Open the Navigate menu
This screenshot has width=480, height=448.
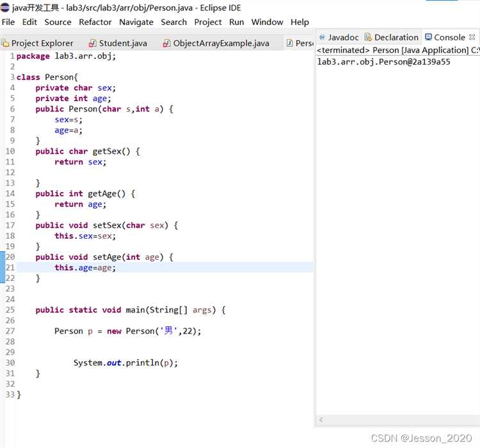(x=136, y=22)
